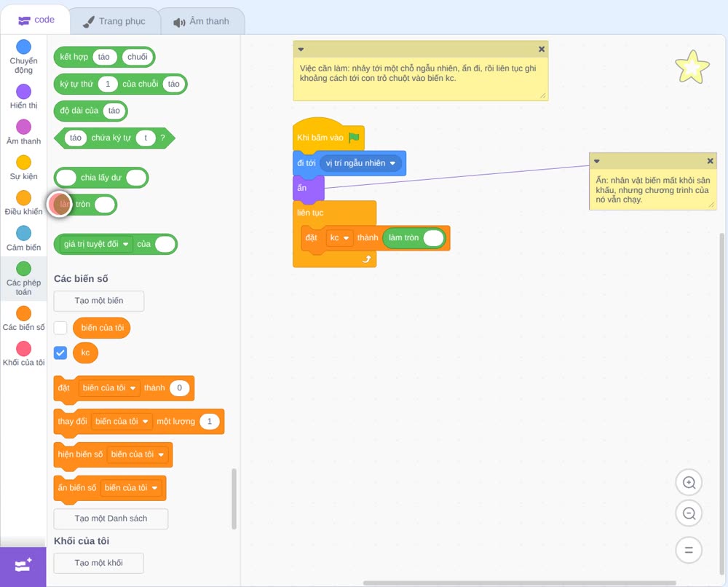Open the Khối của tôi category

(x=24, y=353)
